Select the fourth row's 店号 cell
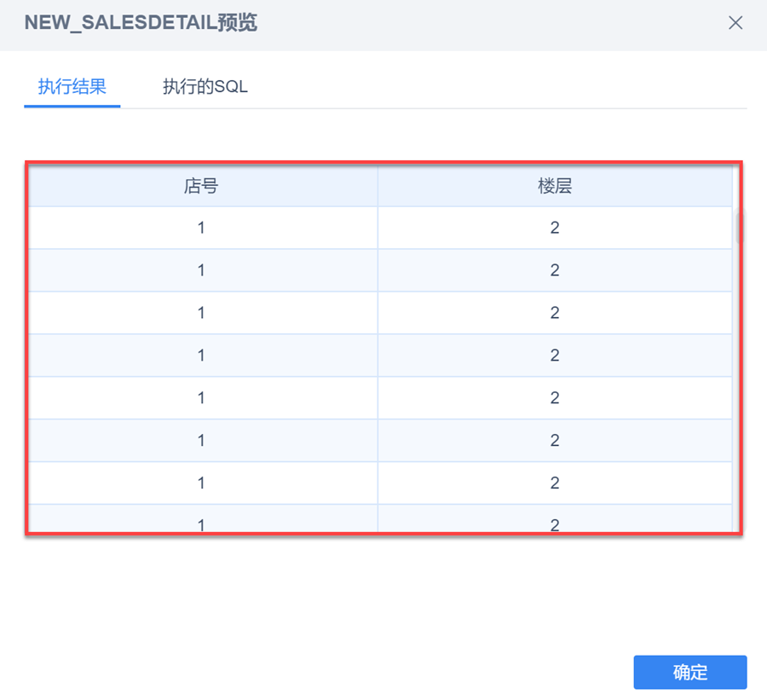Image resolution: width=767 pixels, height=700 pixels. (201, 356)
